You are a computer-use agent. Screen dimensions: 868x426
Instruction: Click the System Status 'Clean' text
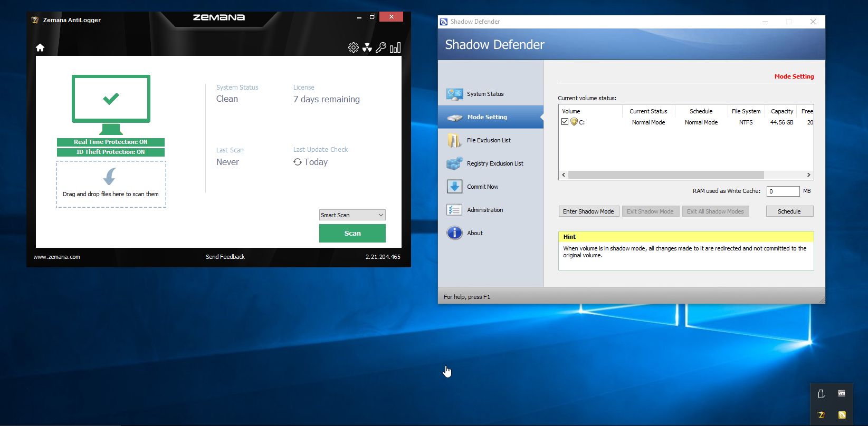(x=227, y=99)
